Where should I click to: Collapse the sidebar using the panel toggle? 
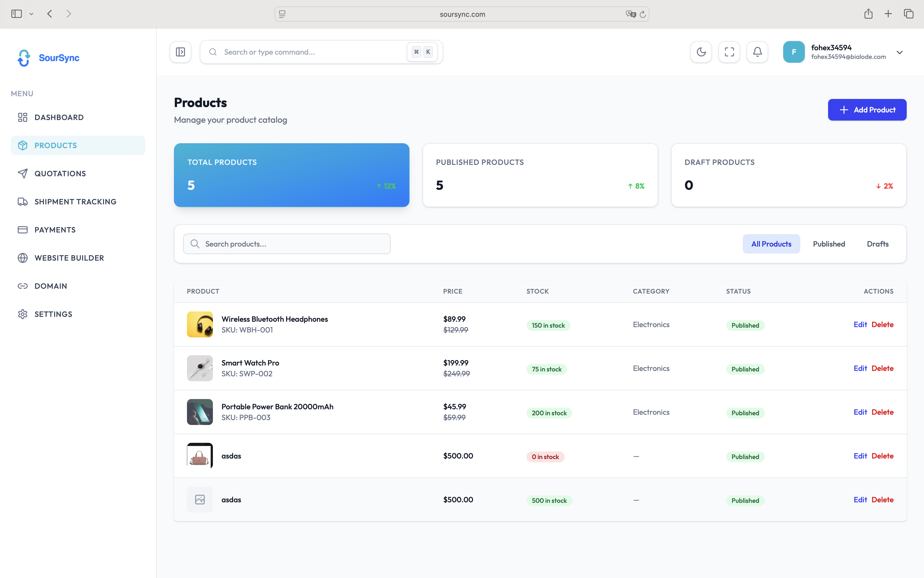pyautogui.click(x=180, y=52)
